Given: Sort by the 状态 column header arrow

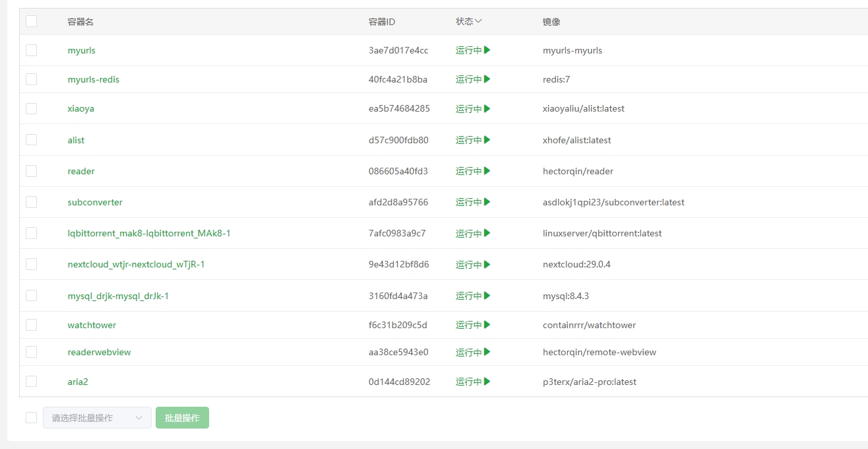Looking at the screenshot, I should (x=478, y=21).
